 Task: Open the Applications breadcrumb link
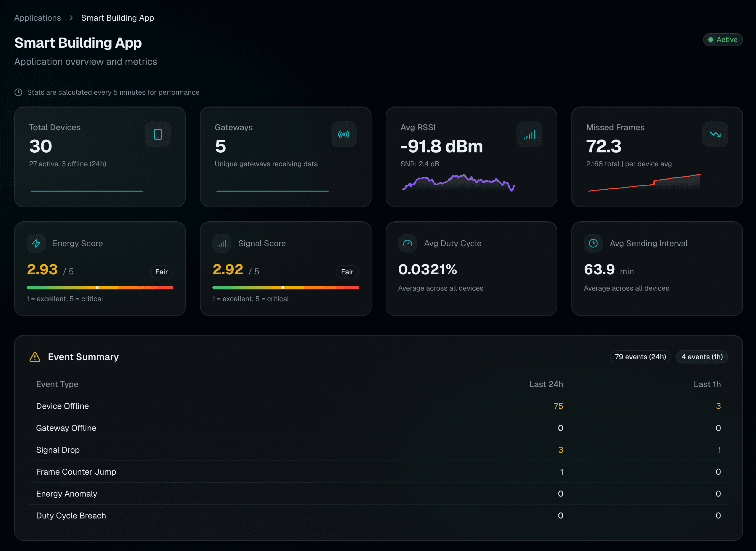coord(37,18)
